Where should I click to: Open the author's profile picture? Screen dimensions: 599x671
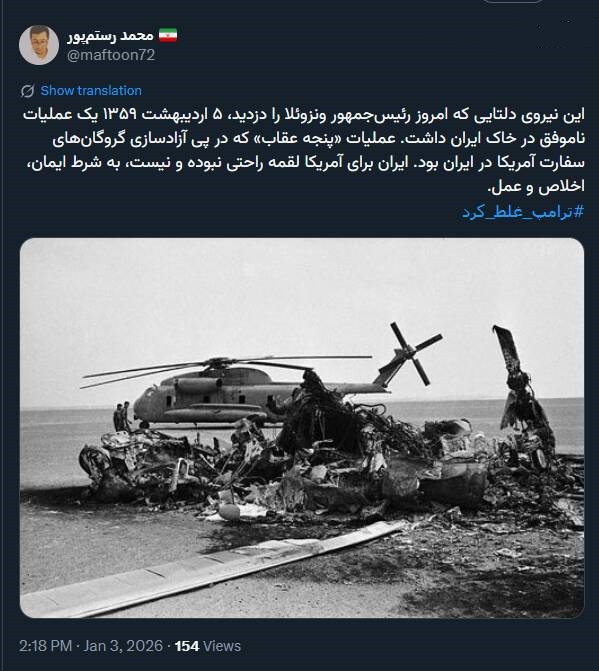click(39, 45)
